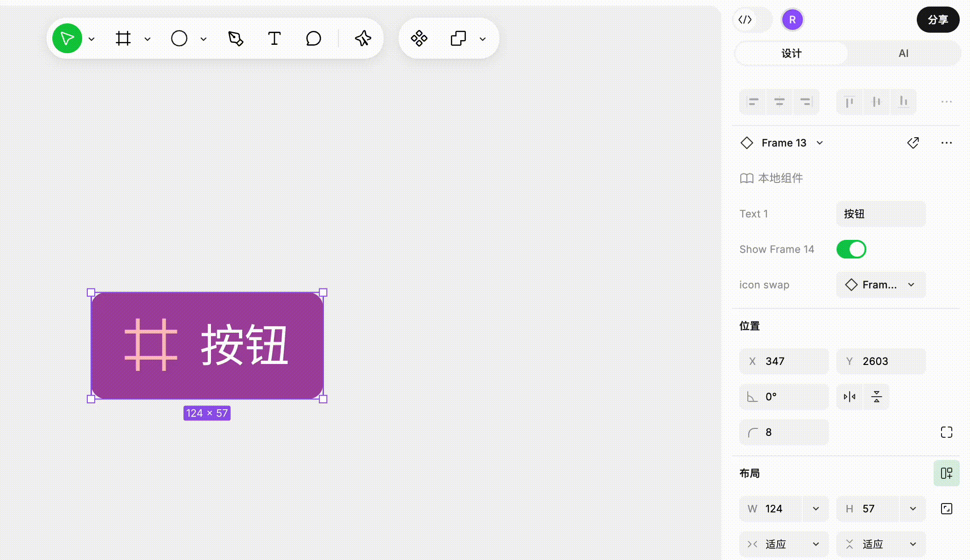Toggle the Show Frame 14 switch

[x=851, y=249]
